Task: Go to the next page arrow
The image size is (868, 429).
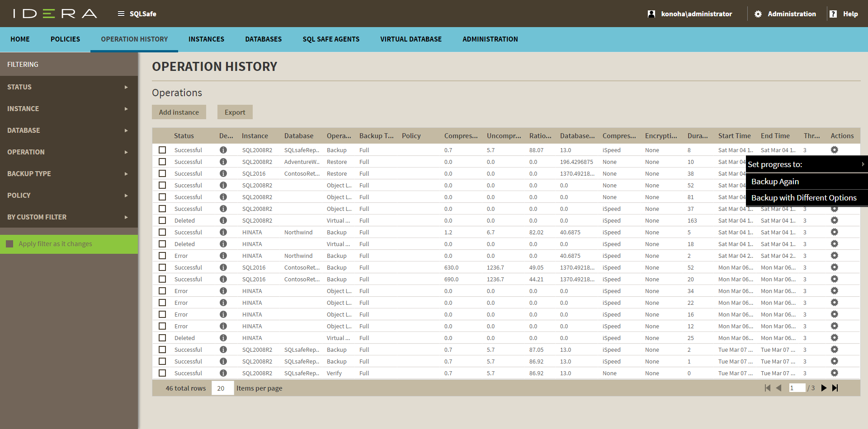Action: tap(824, 388)
